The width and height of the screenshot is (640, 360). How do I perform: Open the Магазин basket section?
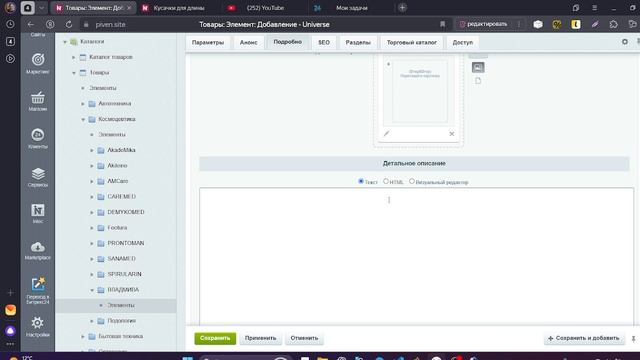coord(38,101)
